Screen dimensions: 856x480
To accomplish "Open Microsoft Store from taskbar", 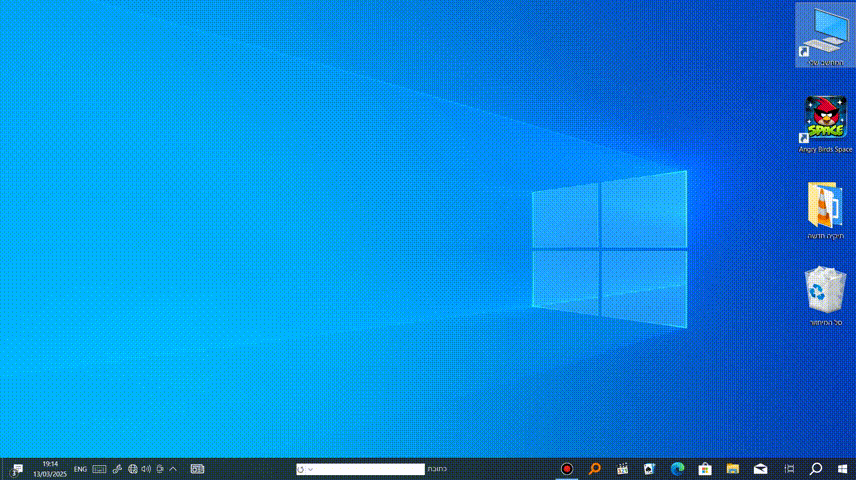I will (705, 469).
